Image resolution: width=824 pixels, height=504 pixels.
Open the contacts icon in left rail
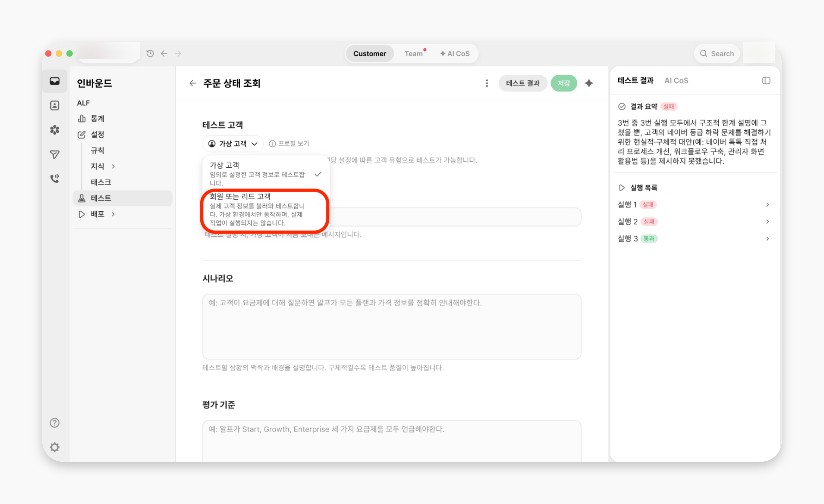pyautogui.click(x=55, y=106)
